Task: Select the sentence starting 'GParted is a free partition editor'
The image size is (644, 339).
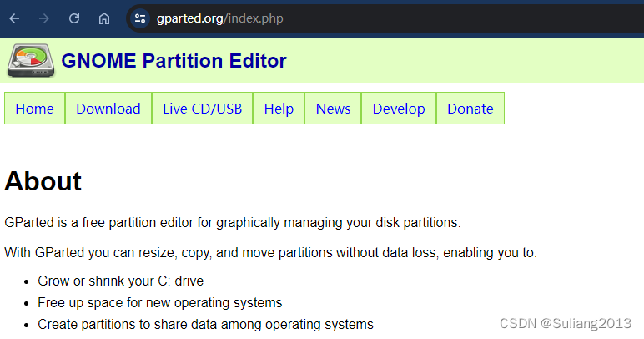Action: [233, 223]
